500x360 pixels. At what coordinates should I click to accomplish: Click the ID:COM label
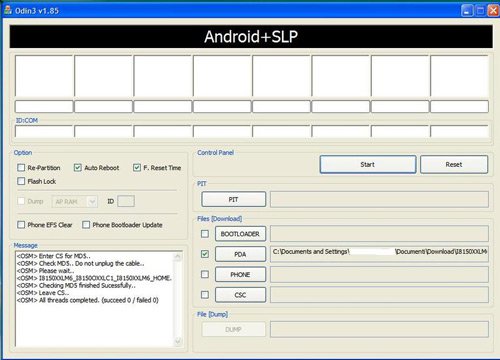(27, 120)
